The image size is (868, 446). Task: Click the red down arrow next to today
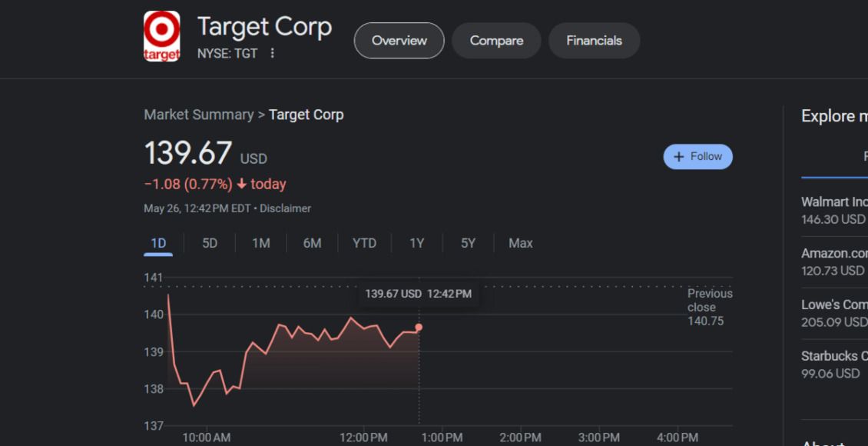point(241,185)
